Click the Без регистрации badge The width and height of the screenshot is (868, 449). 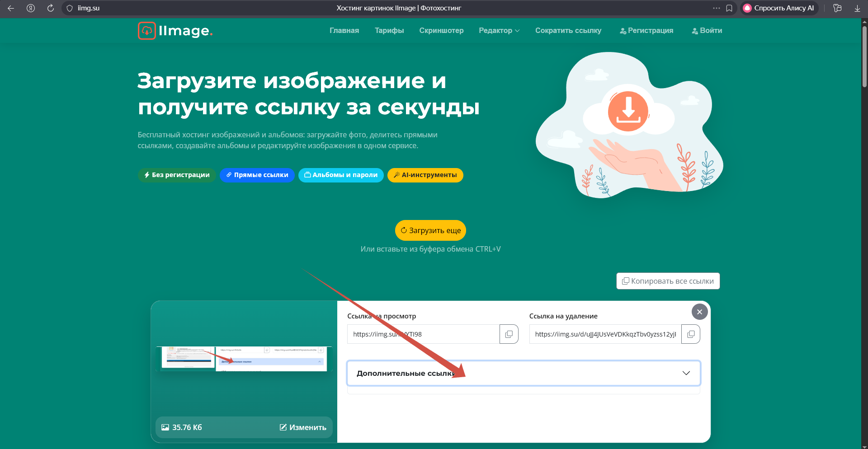[x=177, y=175]
